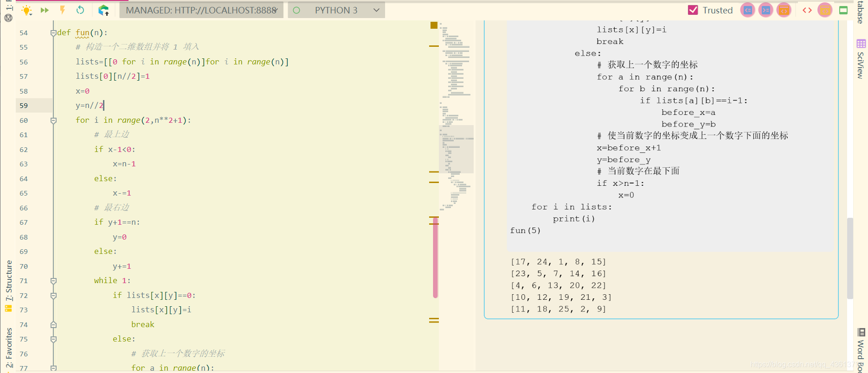868x373 pixels.
Task: Click the Word Book icon
Action: tap(861, 332)
